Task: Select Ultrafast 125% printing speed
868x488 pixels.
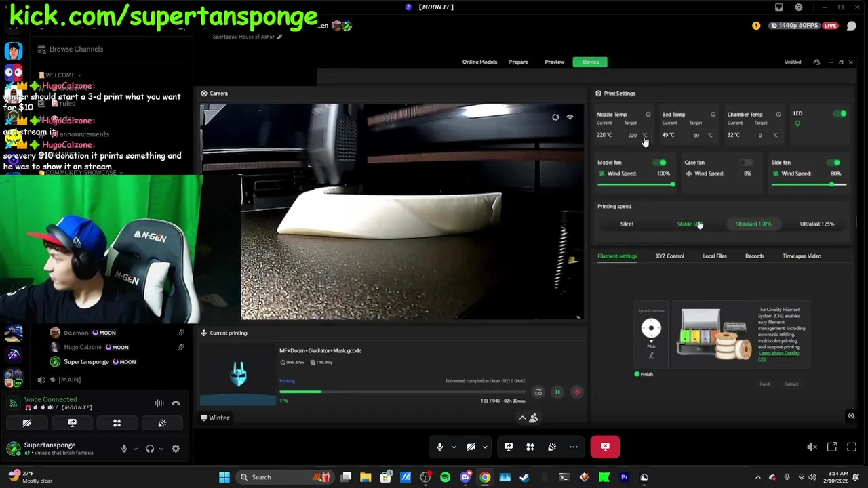Action: [817, 224]
